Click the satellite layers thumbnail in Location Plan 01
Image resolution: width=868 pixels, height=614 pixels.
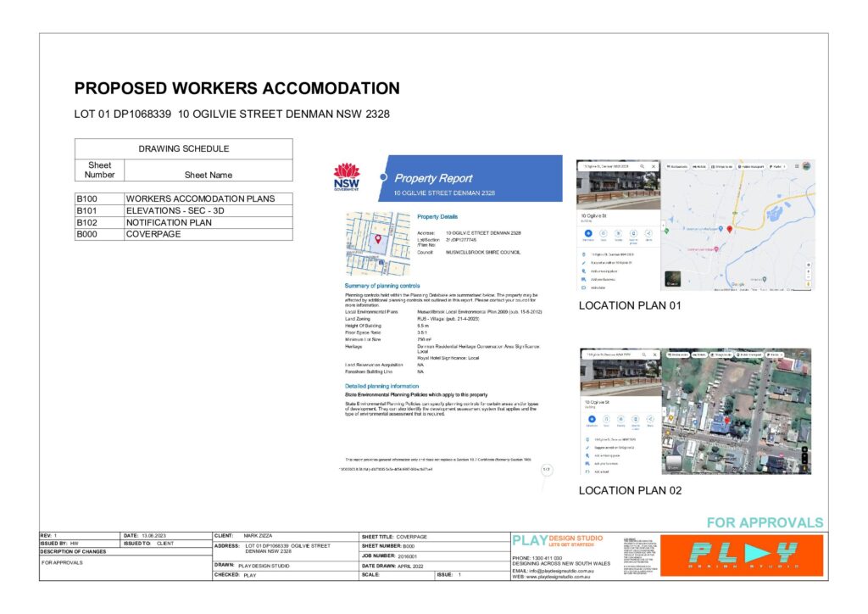[x=672, y=279]
